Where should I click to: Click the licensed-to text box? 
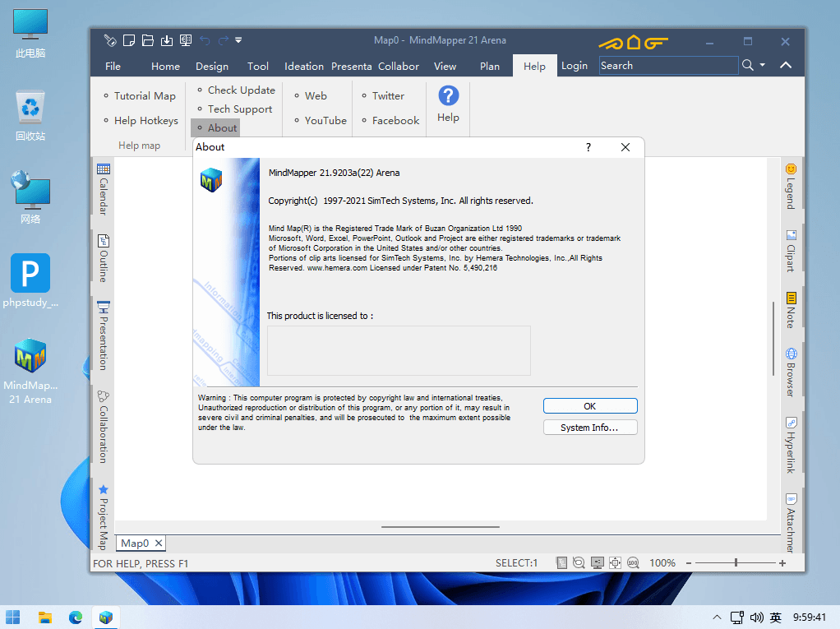pos(399,350)
